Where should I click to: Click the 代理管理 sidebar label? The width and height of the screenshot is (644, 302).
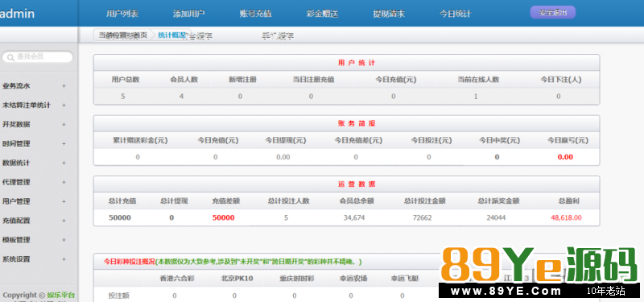pyautogui.click(x=16, y=182)
